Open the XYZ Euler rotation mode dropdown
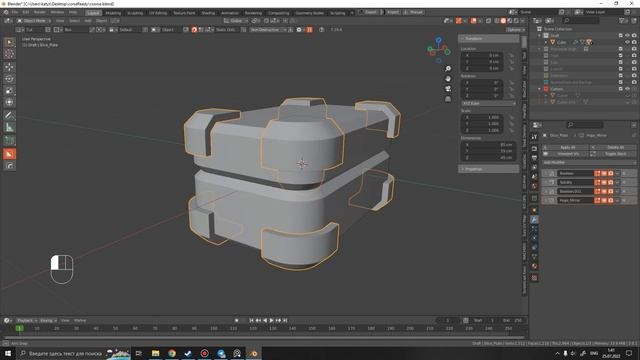This screenshot has height=360, width=640. [489, 104]
